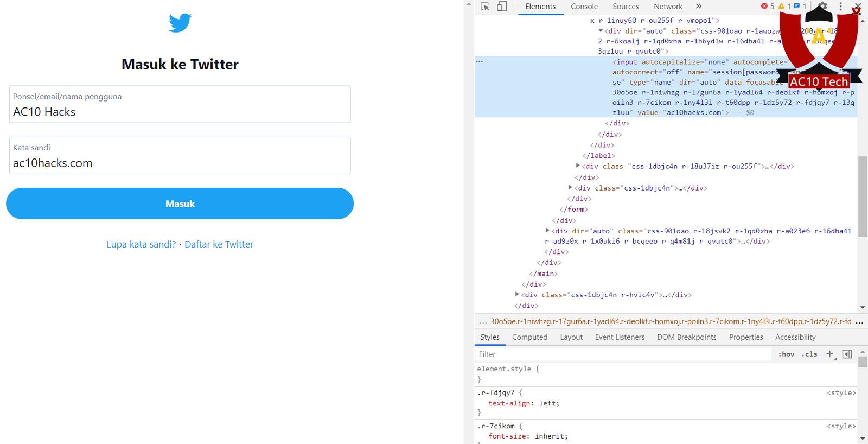Open the yellow warning count indicator

point(784,7)
